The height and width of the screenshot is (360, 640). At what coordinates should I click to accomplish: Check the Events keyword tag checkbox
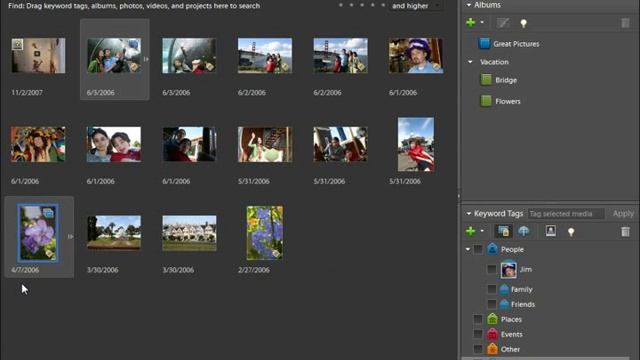[478, 334]
